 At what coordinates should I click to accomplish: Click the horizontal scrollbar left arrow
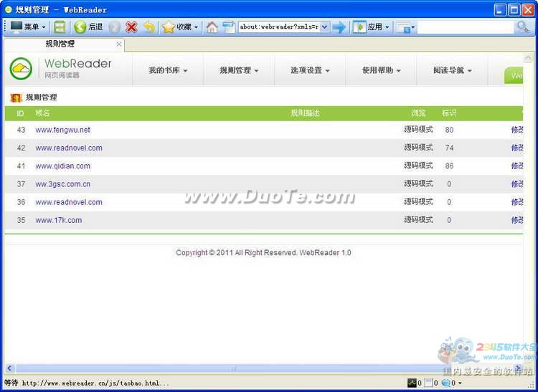click(9, 368)
